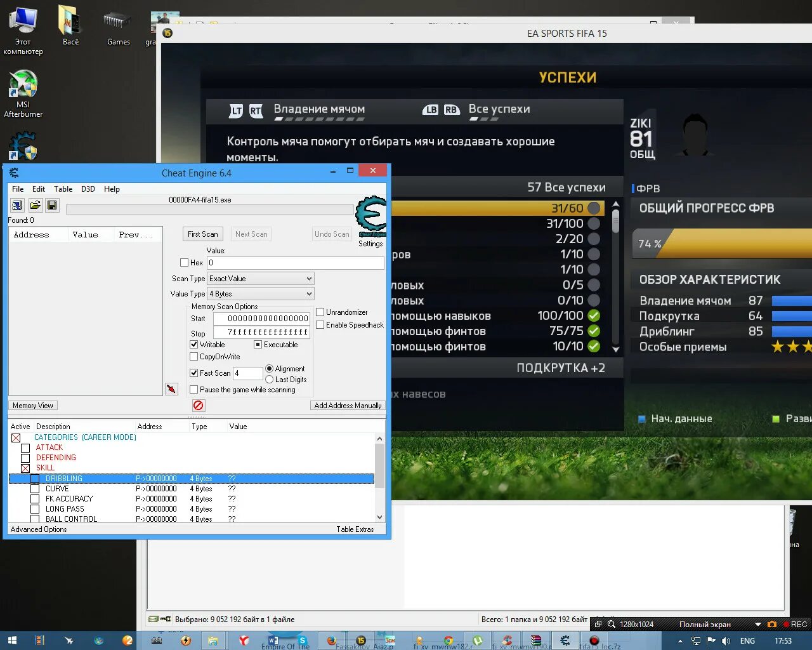Expand the DEFENDING category checkbox
The image size is (812, 650).
[x=25, y=458]
